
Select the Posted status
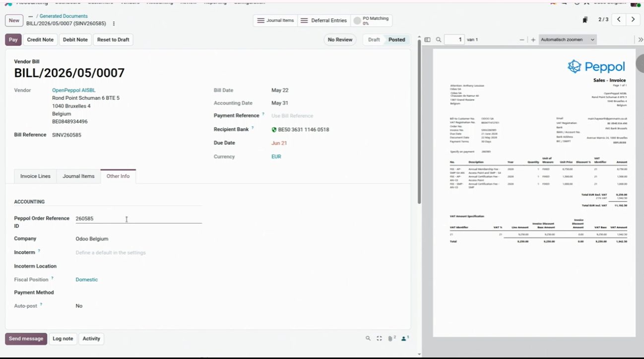coord(396,40)
